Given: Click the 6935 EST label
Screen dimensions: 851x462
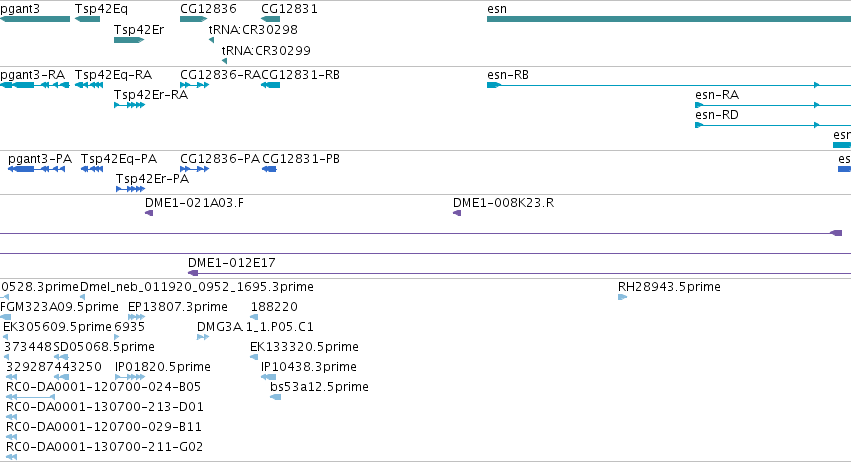Looking at the screenshot, I should [x=130, y=327].
